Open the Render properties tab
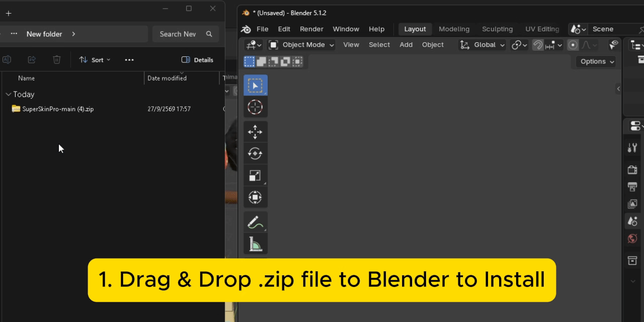This screenshot has height=322, width=644. coord(632,170)
